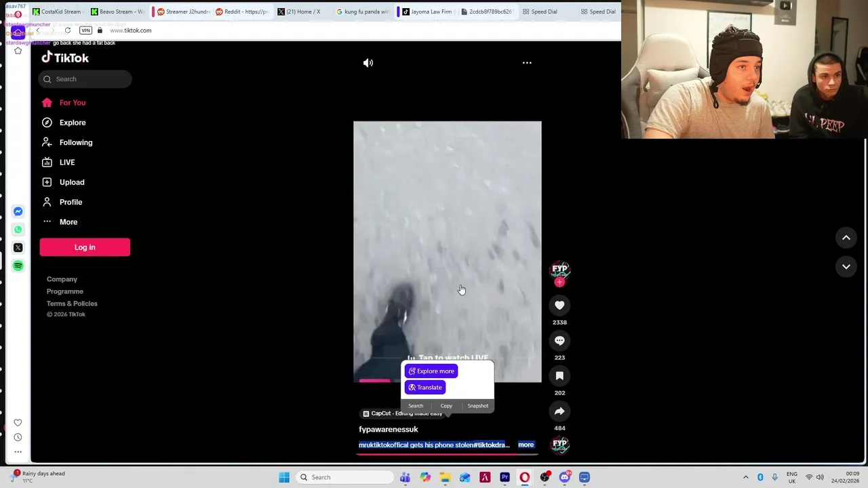868x488 pixels.
Task: Open Opera sidebar three-dots settings
Action: (18, 451)
